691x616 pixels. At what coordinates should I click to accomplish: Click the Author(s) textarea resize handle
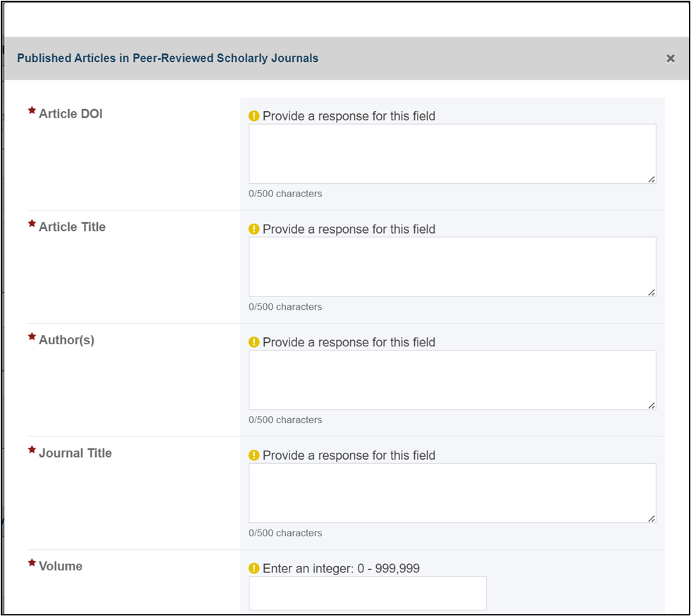click(x=652, y=406)
